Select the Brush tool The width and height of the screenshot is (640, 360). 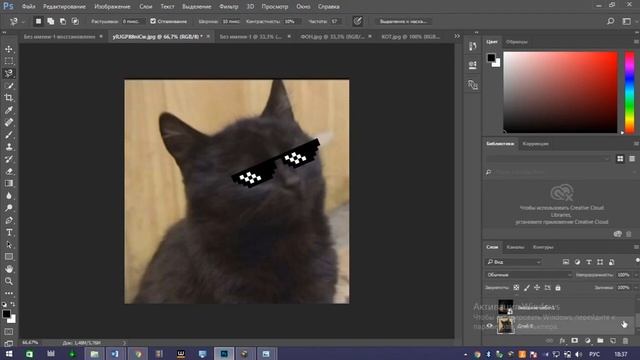pos(9,135)
